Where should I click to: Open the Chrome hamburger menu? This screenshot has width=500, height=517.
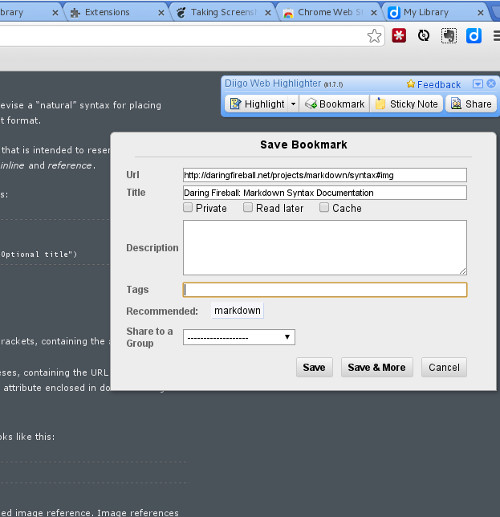496,36
